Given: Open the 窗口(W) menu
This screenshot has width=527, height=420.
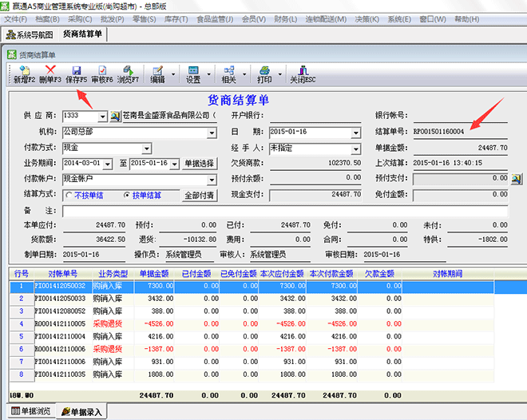Looking at the screenshot, I should point(433,19).
